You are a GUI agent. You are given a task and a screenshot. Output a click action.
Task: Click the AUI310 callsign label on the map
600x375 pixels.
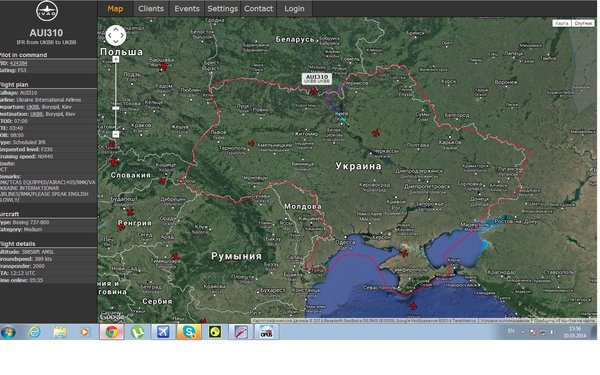[x=317, y=78]
